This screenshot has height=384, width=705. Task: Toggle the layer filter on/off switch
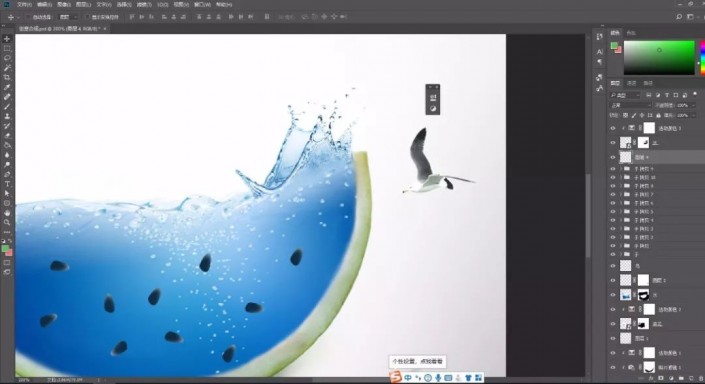click(x=695, y=94)
